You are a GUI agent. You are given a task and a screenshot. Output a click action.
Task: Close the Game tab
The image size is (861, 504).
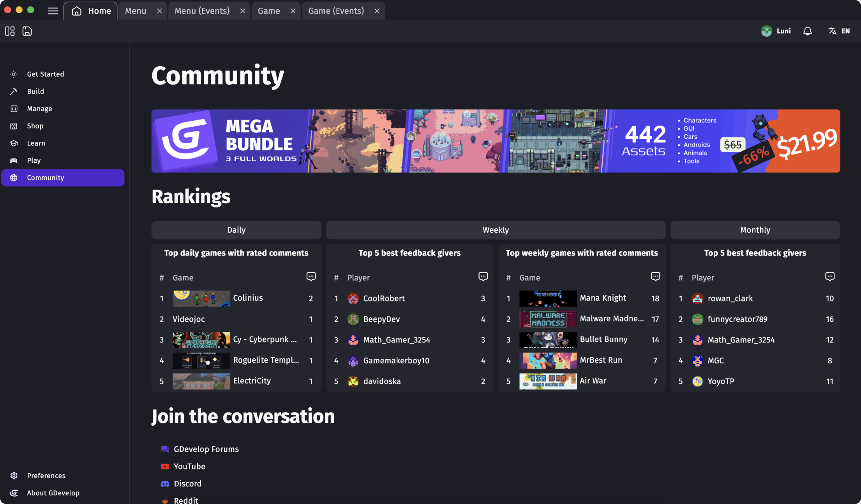tap(293, 11)
